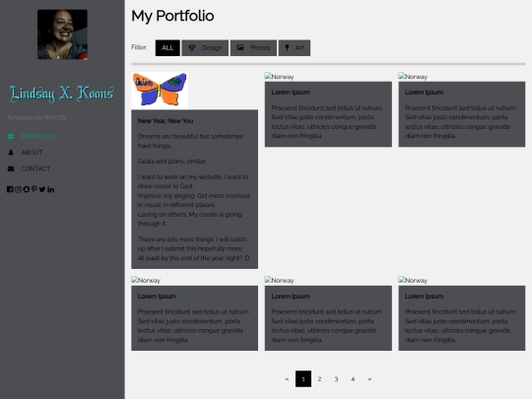Click the New Year, New You title
The image size is (532, 399).
pyautogui.click(x=166, y=121)
